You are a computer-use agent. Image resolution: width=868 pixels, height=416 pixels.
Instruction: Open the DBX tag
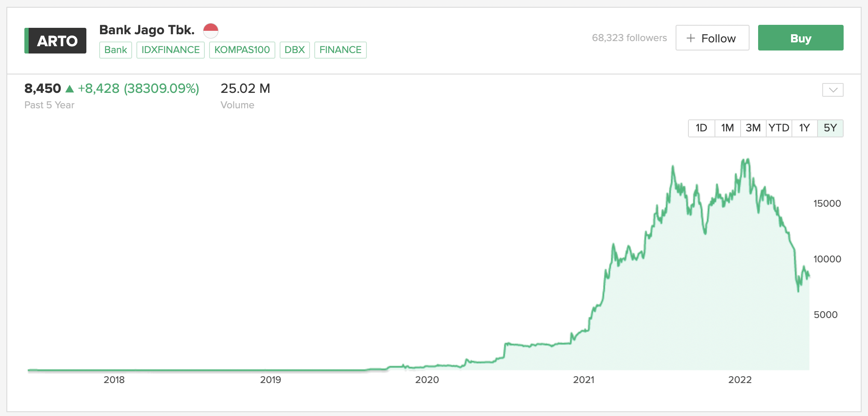point(295,50)
